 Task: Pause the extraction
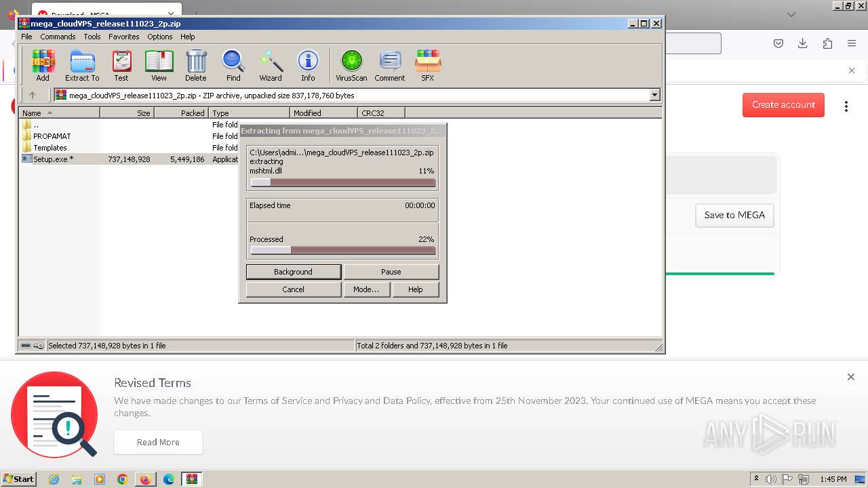pos(391,272)
